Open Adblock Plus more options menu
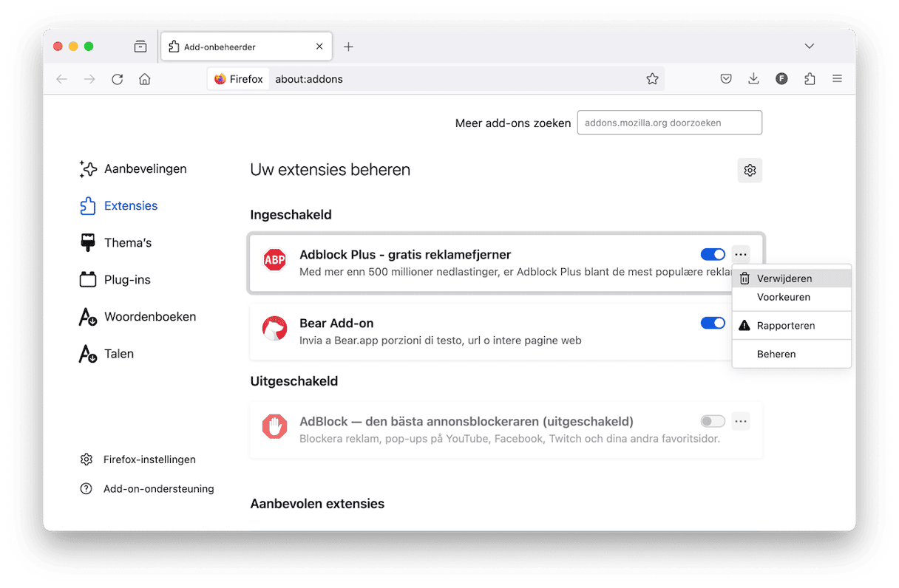 pyautogui.click(x=741, y=255)
